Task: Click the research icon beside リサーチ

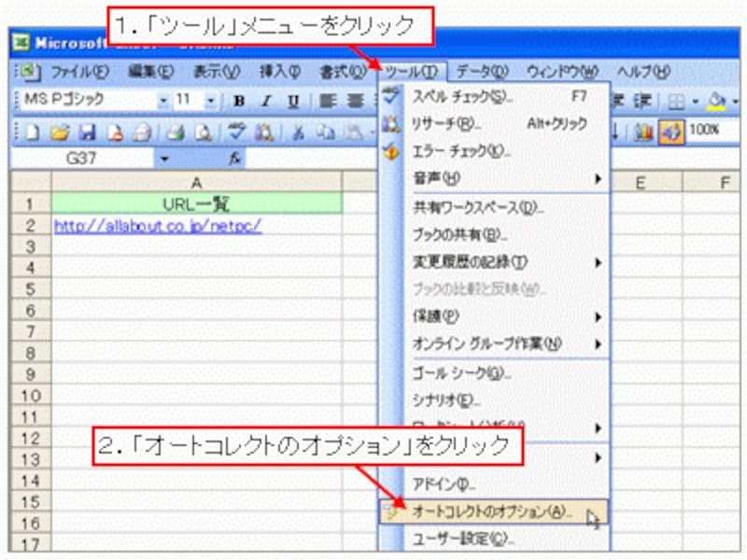Action: (391, 123)
